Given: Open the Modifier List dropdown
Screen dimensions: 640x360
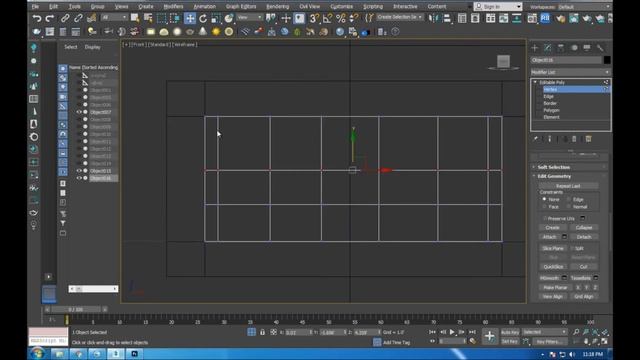Looking at the screenshot, I should tap(570, 72).
